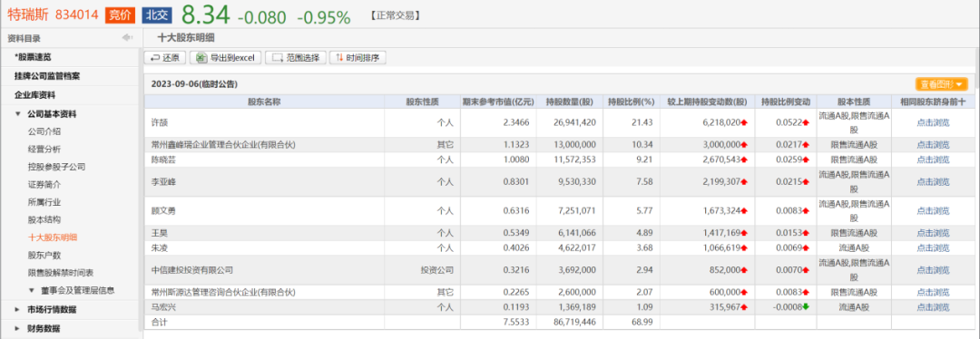Viewport: 980px width, 339px height.
Task: Click the 竞价 orange badge
Action: coord(120,15)
